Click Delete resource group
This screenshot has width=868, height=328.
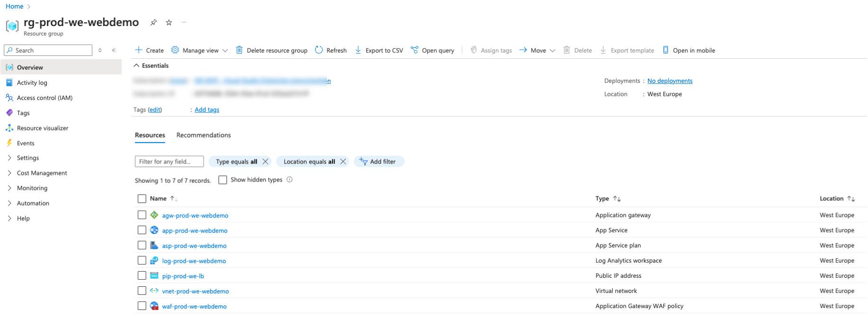click(271, 50)
